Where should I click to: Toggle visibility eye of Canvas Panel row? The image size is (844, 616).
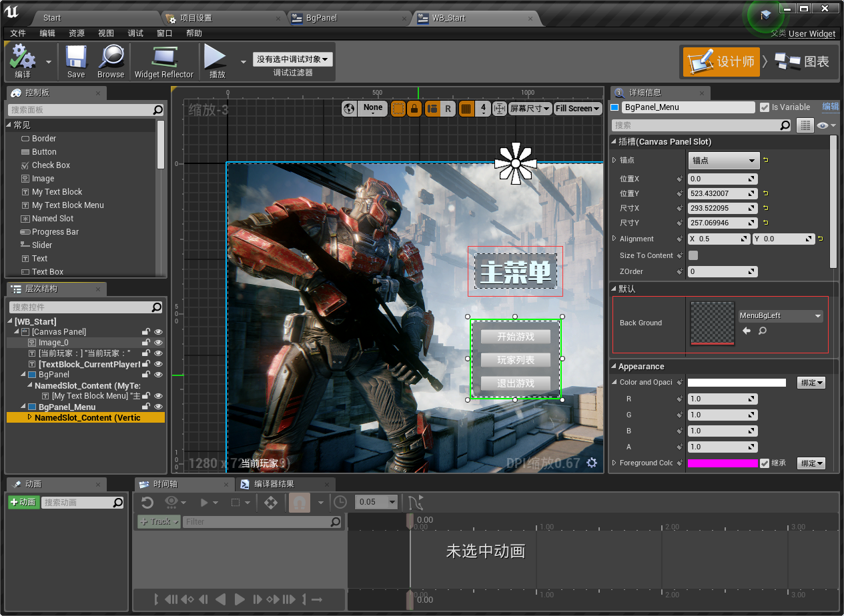[x=159, y=332]
